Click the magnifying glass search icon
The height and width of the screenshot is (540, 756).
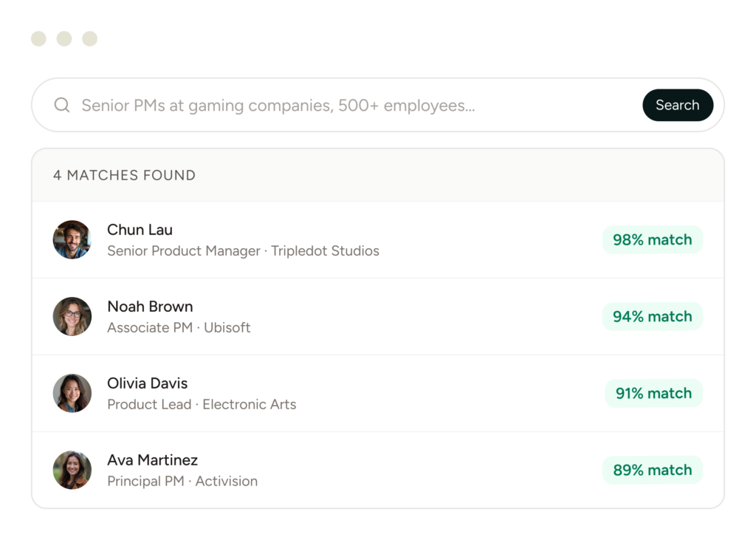click(62, 105)
